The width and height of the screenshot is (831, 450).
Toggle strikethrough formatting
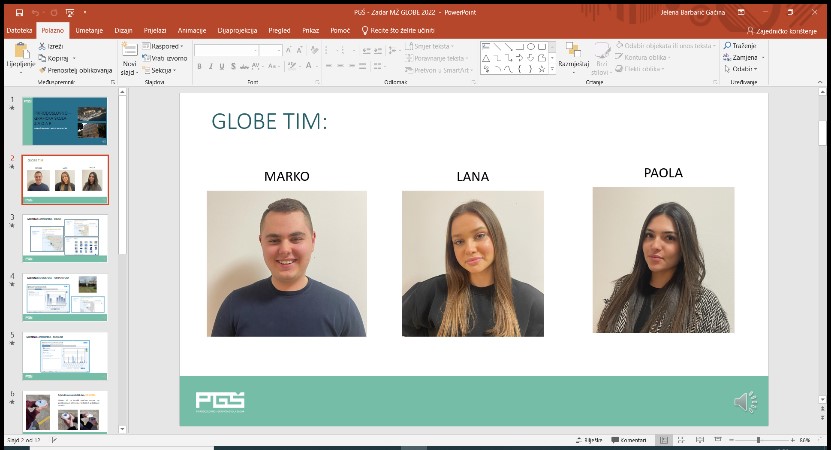(x=244, y=66)
